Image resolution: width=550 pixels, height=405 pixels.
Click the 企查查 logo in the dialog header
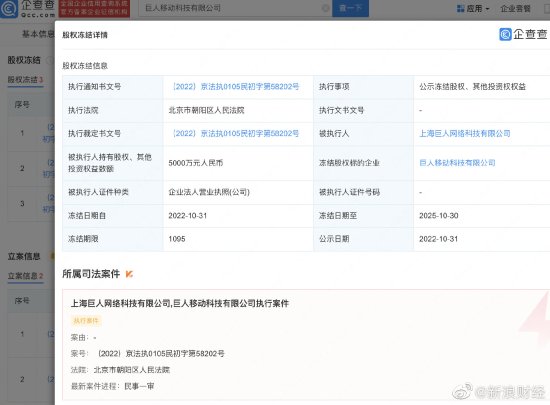(x=523, y=34)
